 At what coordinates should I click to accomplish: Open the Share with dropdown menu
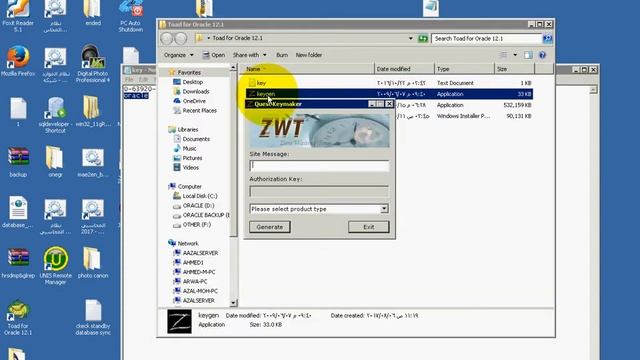point(249,55)
